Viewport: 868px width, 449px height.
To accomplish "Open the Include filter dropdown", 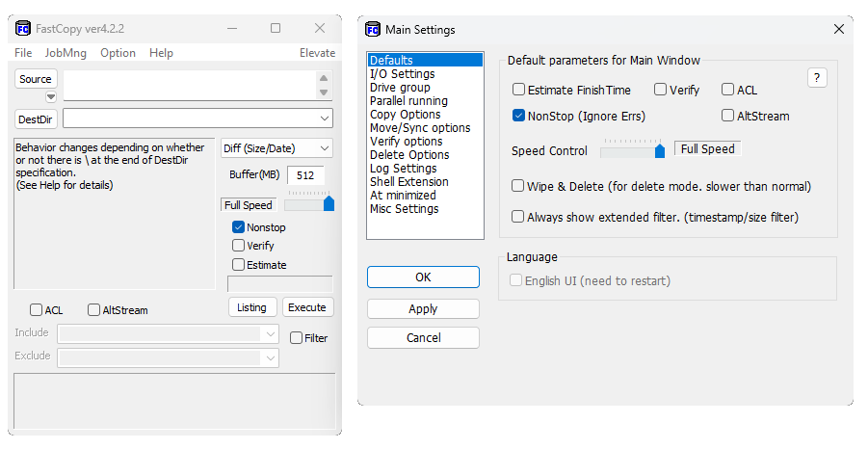I will point(271,333).
